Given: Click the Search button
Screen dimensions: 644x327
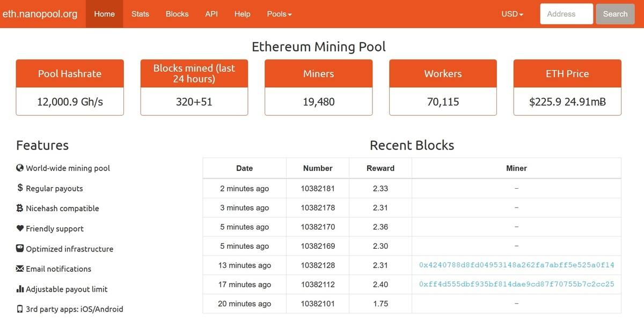Looking at the screenshot, I should (615, 14).
